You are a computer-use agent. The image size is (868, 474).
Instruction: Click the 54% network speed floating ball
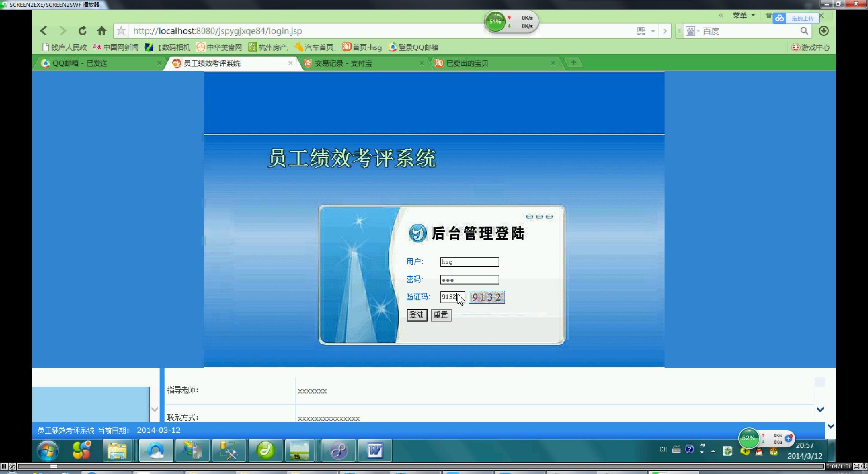(x=495, y=22)
